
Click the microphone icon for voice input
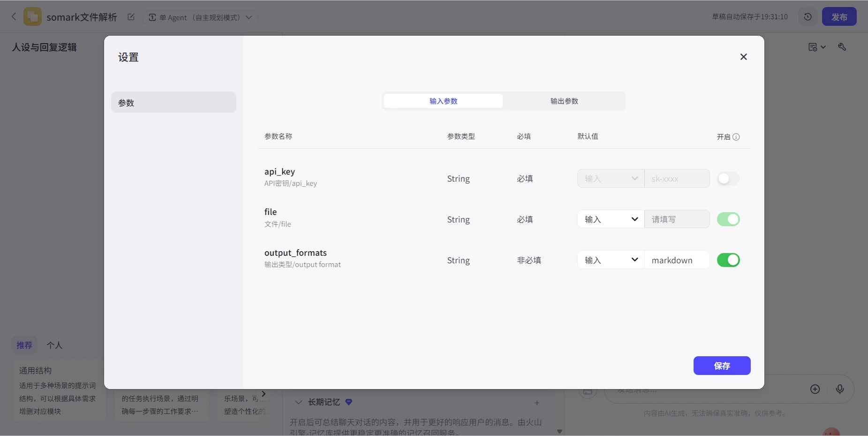[840, 389]
